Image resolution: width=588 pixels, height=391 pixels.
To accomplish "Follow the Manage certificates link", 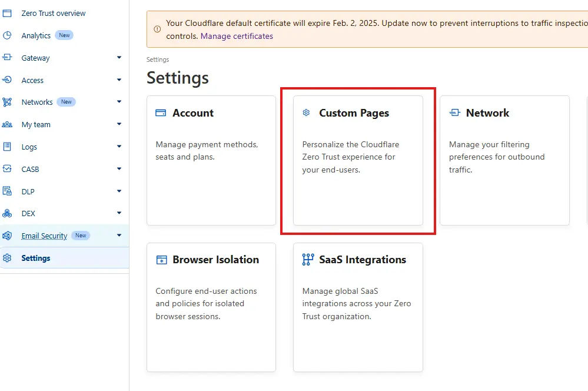I will click(x=237, y=36).
